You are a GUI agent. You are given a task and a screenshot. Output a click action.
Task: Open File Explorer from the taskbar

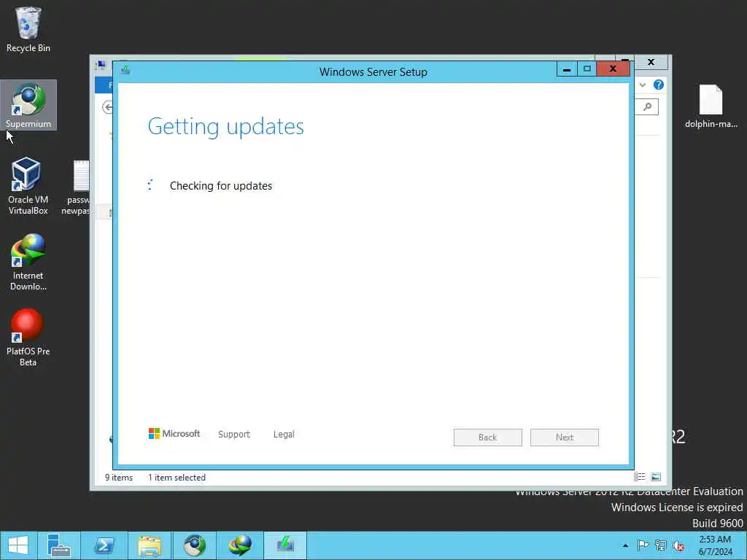pos(150,545)
